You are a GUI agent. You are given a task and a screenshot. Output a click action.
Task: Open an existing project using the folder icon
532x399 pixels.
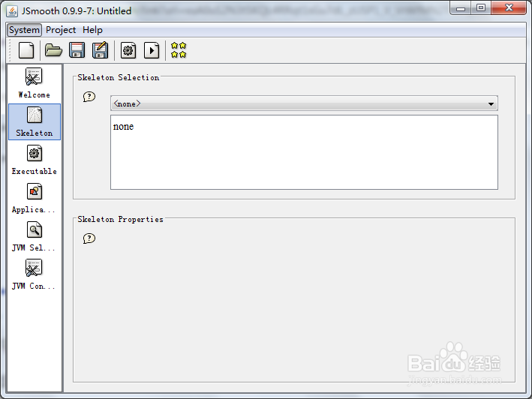coord(53,50)
